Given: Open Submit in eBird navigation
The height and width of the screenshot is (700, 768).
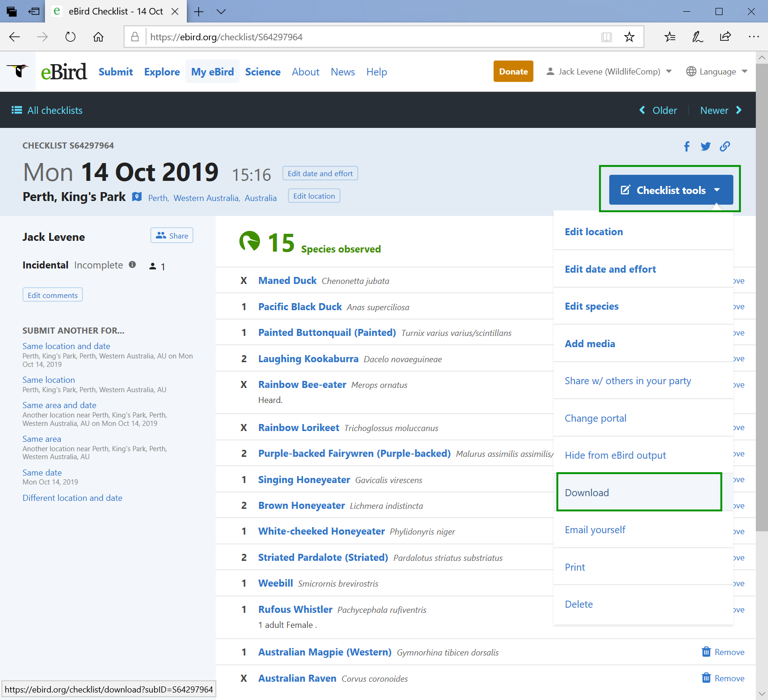Looking at the screenshot, I should (116, 72).
